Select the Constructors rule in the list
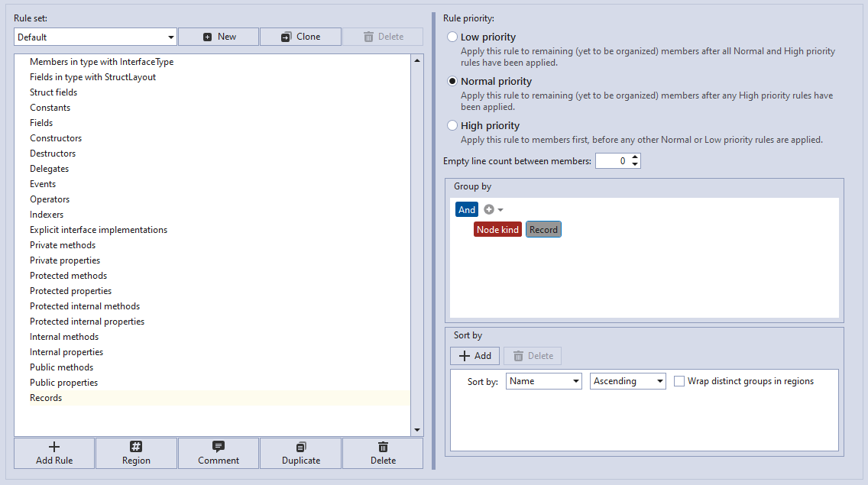 pos(55,137)
